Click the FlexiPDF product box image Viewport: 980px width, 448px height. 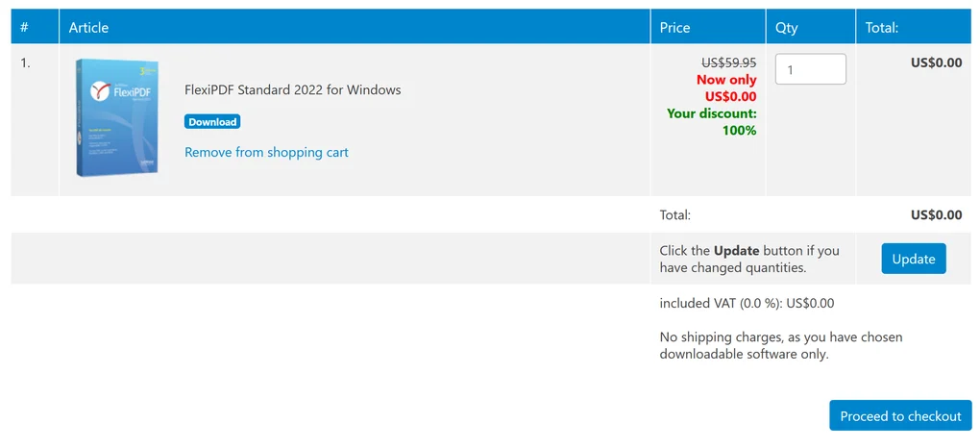[x=117, y=118]
